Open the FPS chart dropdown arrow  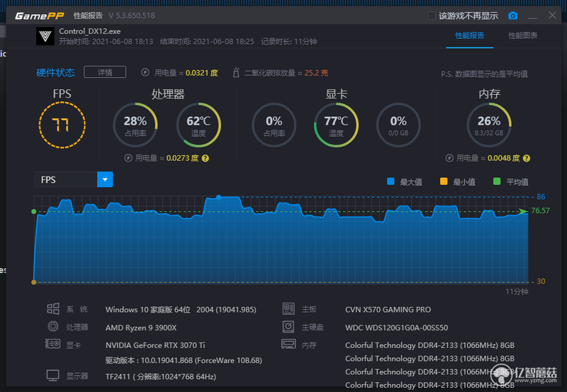point(105,179)
